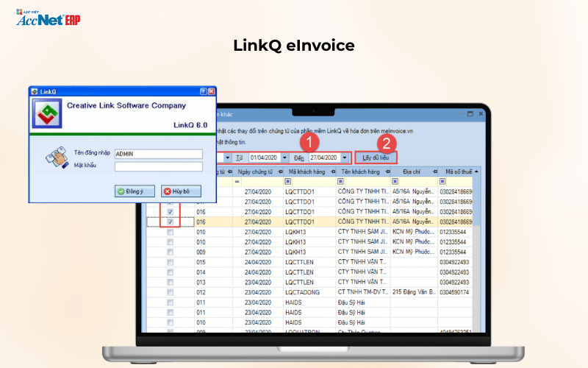Click the table's vertical scrollbar thumb
Viewport: 588px width, 368px height.
pyautogui.click(x=476, y=201)
